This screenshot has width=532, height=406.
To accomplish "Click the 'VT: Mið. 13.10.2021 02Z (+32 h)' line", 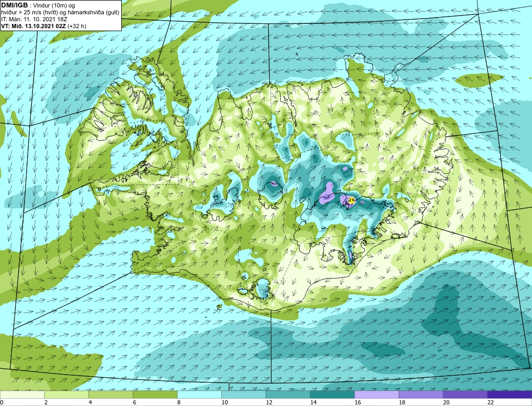I will pyautogui.click(x=44, y=26).
